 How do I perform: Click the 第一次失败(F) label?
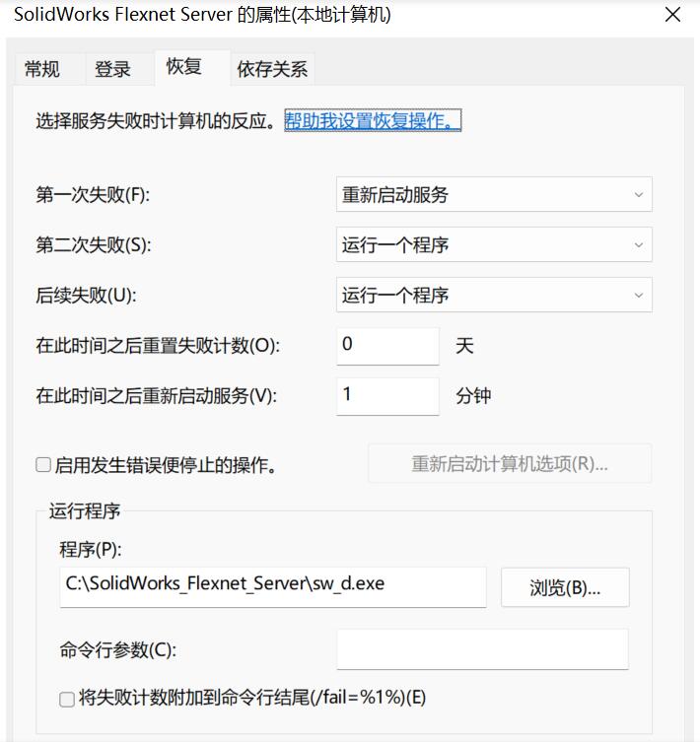93,195
